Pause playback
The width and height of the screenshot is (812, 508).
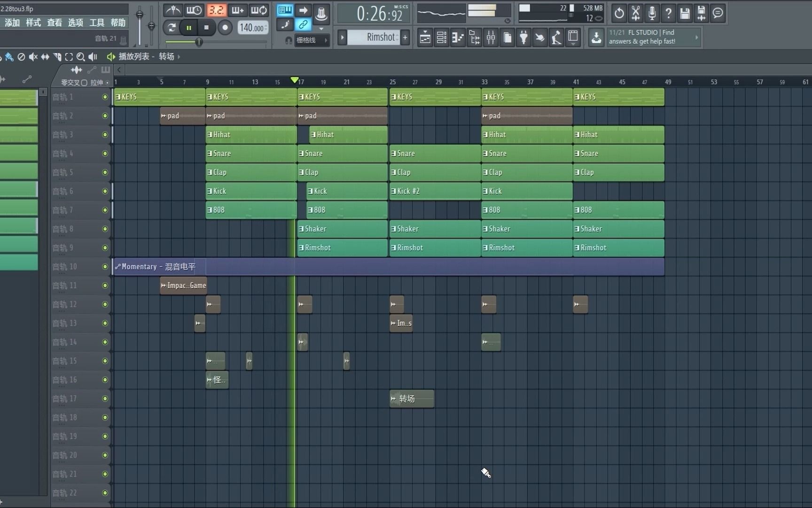(x=189, y=27)
